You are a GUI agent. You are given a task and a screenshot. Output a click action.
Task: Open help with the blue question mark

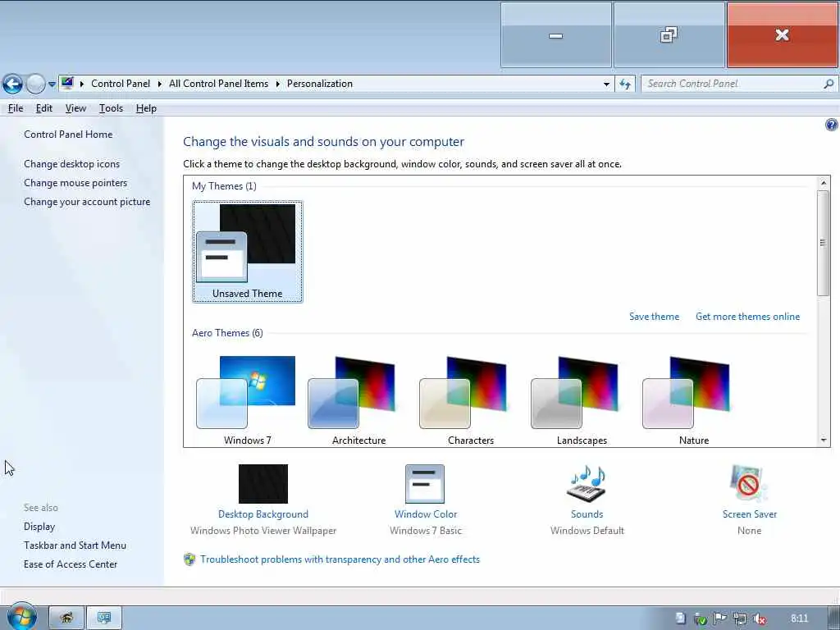click(831, 125)
